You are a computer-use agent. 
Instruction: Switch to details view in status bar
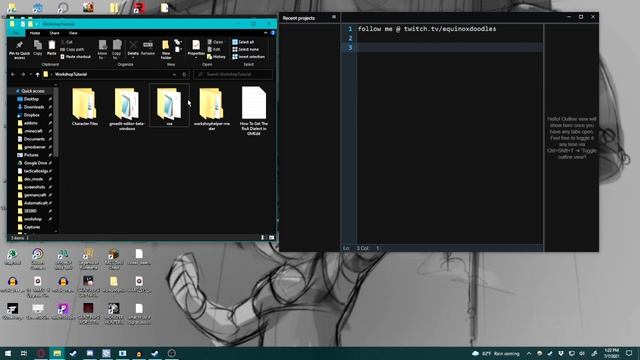tap(262, 238)
